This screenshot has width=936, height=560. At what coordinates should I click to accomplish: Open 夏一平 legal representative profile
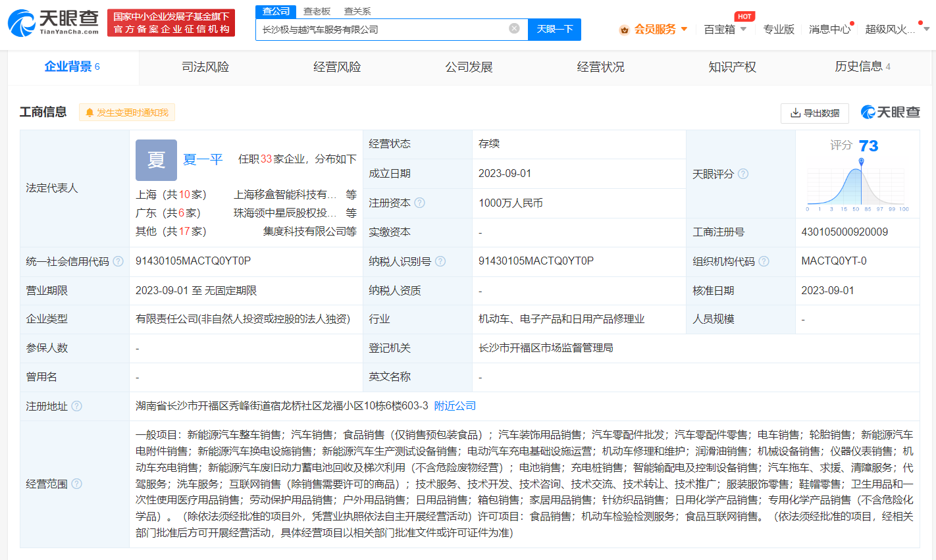[203, 159]
